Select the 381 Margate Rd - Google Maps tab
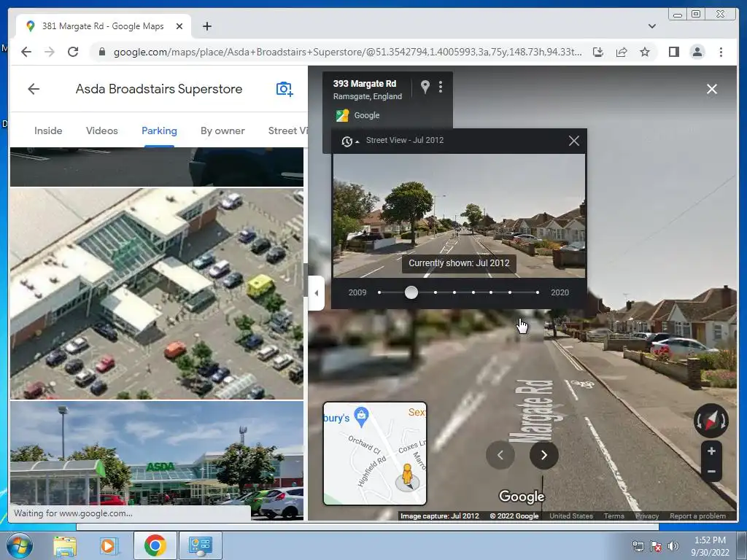 103,26
